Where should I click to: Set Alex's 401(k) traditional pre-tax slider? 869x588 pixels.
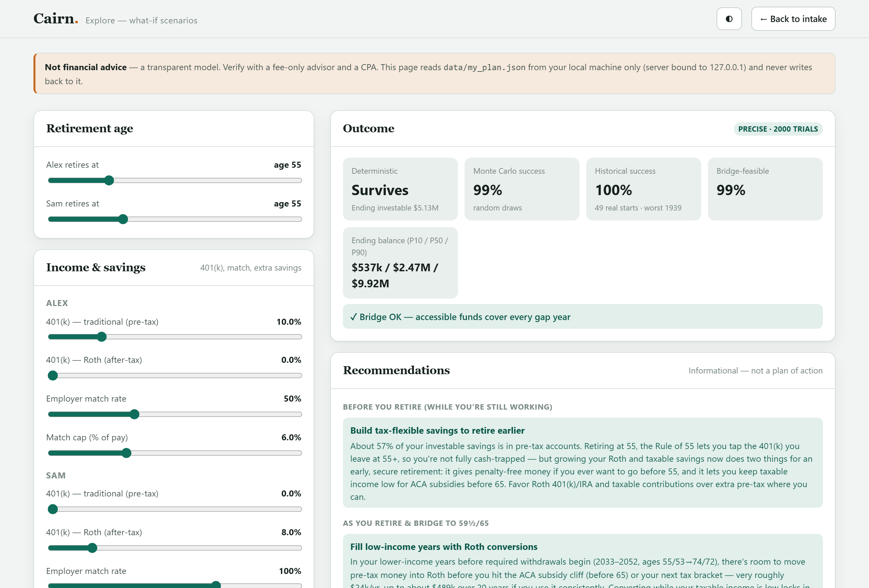coord(175,337)
